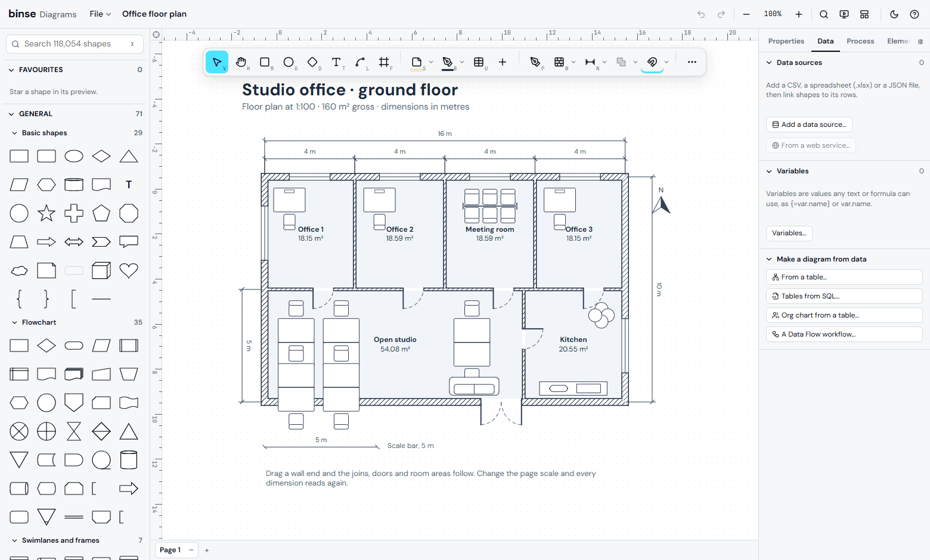Open the more tools ellipsis menu
Image resolution: width=930 pixels, height=560 pixels.
click(692, 62)
